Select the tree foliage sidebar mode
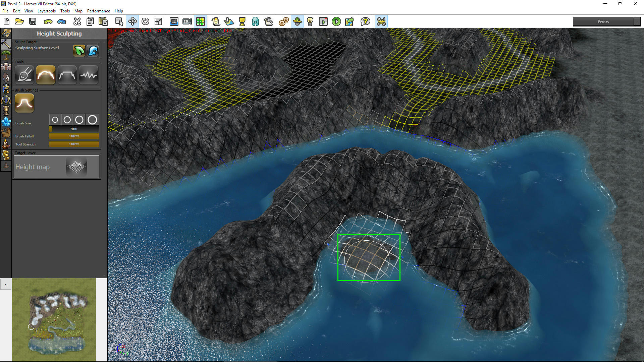This screenshot has width=644, height=362. tap(6, 55)
